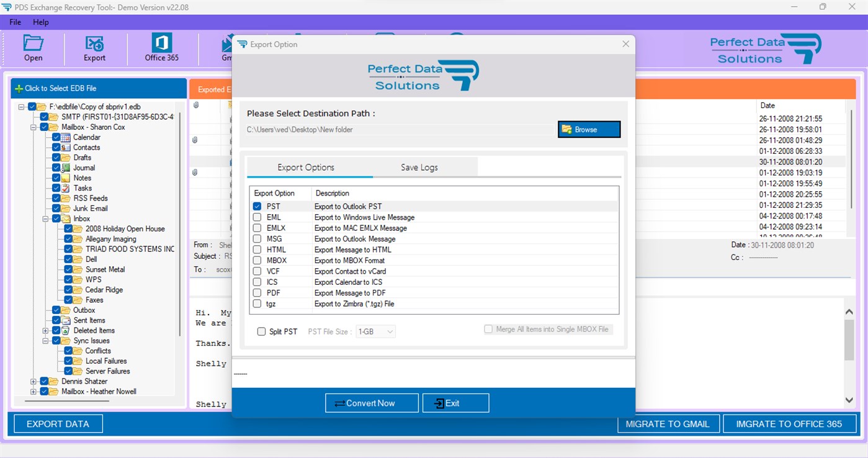The height and width of the screenshot is (458, 868).
Task: Enable the Split PST option
Action: coord(261,331)
